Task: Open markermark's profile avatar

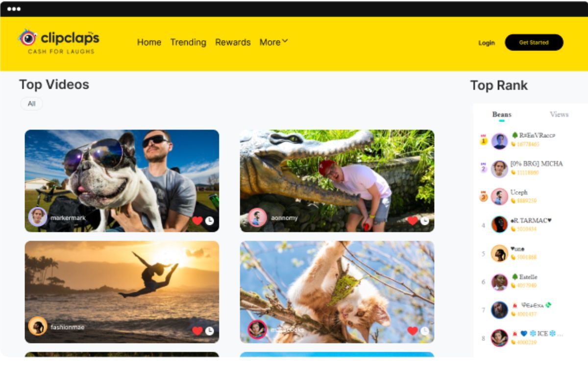Action: click(38, 217)
